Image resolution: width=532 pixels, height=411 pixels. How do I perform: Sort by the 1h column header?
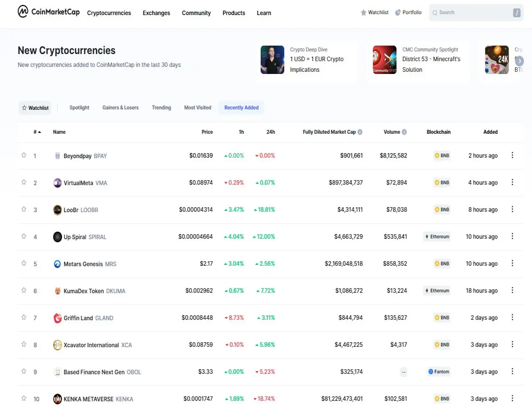[241, 132]
